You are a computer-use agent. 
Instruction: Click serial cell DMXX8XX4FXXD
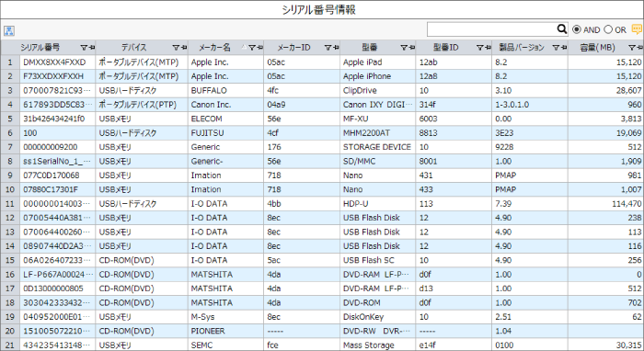57,62
